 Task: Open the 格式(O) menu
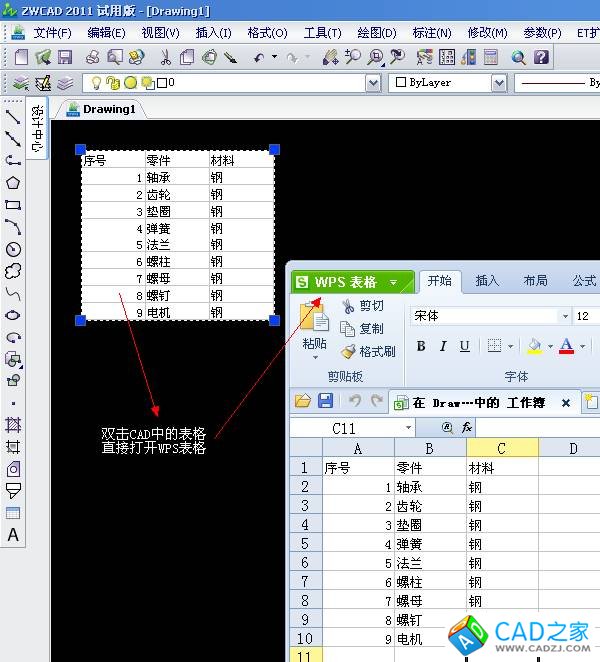[267, 33]
